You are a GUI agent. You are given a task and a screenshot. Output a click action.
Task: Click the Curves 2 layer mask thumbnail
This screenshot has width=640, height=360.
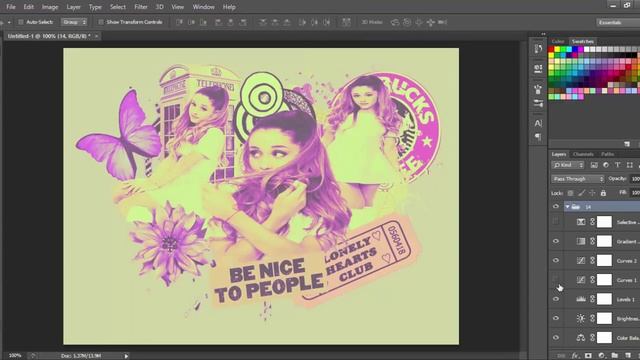point(604,260)
